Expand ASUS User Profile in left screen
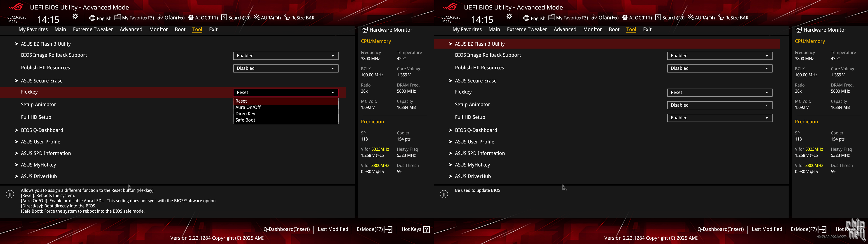Image resolution: width=868 pixels, height=244 pixels. click(x=40, y=142)
